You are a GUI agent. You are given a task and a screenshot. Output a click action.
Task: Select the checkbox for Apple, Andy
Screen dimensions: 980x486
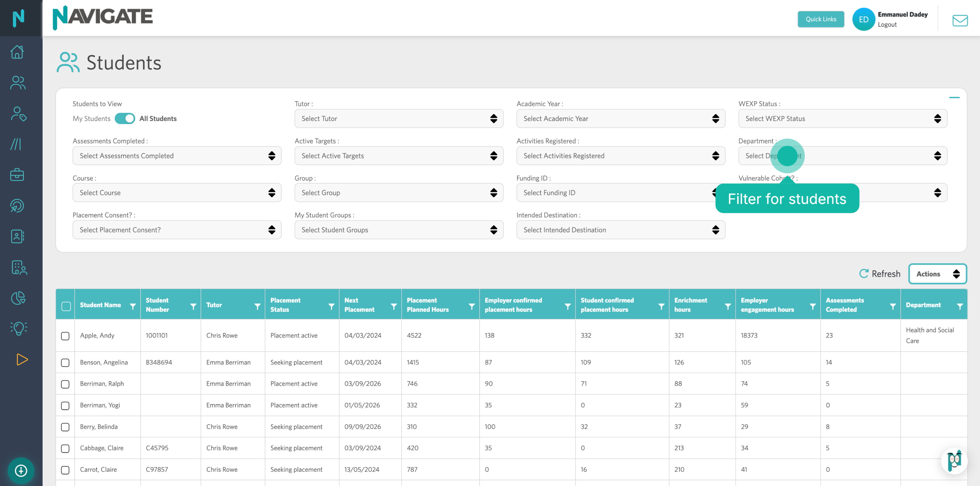click(x=65, y=336)
